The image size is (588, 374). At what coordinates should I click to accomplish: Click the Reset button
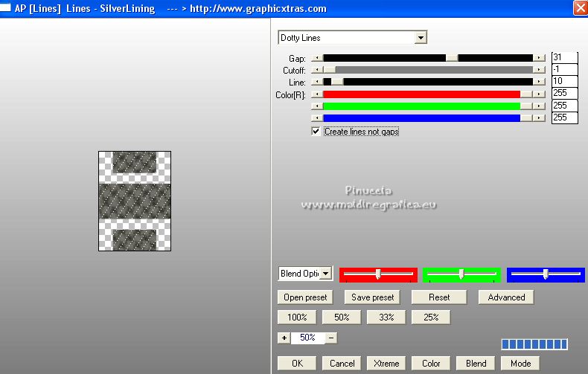(439, 297)
